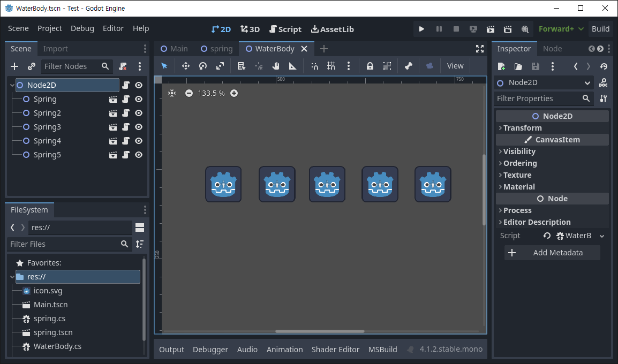The width and height of the screenshot is (618, 364).
Task: Hide the Spring node
Action: point(139,99)
